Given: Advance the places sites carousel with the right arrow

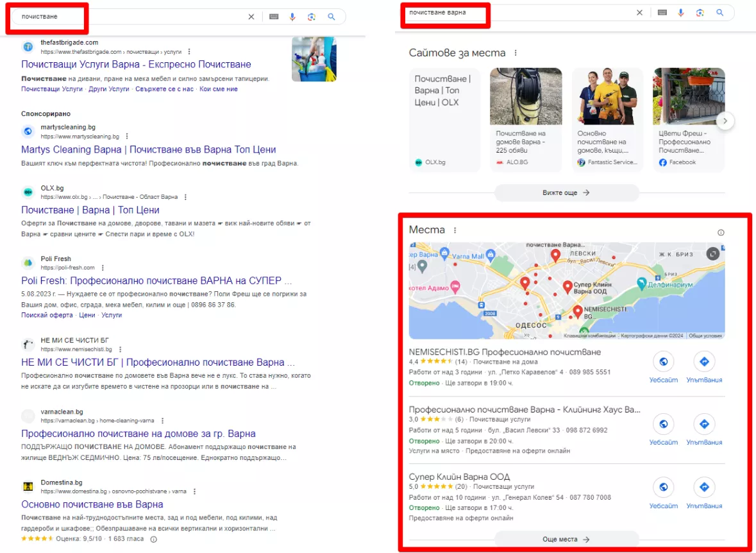Looking at the screenshot, I should tap(725, 121).
